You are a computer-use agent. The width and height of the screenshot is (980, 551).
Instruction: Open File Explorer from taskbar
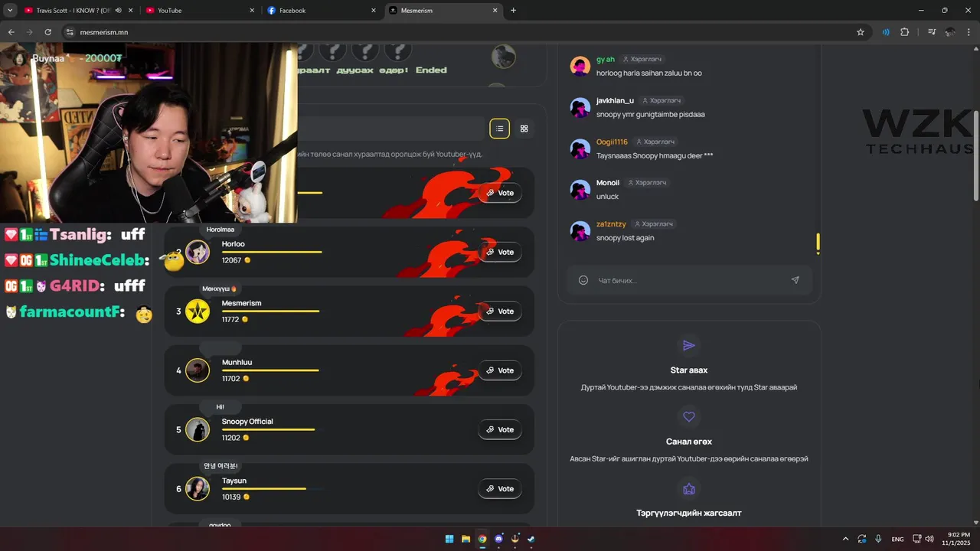click(465, 539)
